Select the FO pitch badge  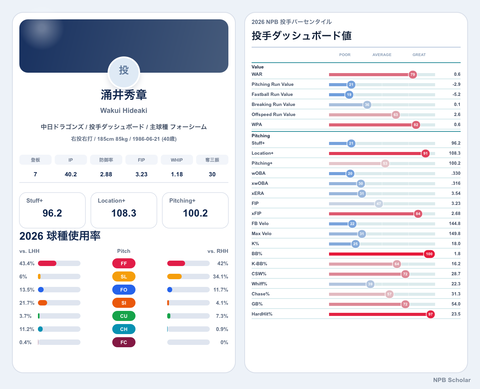coord(124,290)
